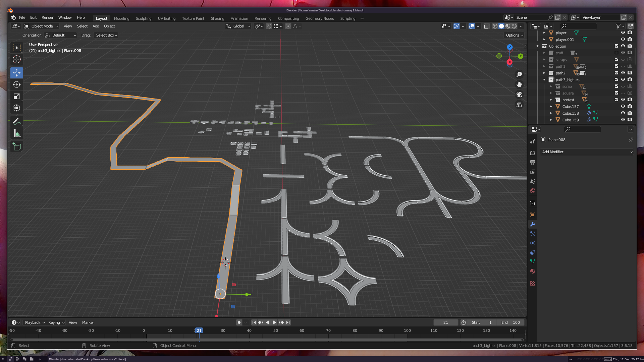Open the viewport Options popover
This screenshot has width=644, height=362.
tap(515, 35)
